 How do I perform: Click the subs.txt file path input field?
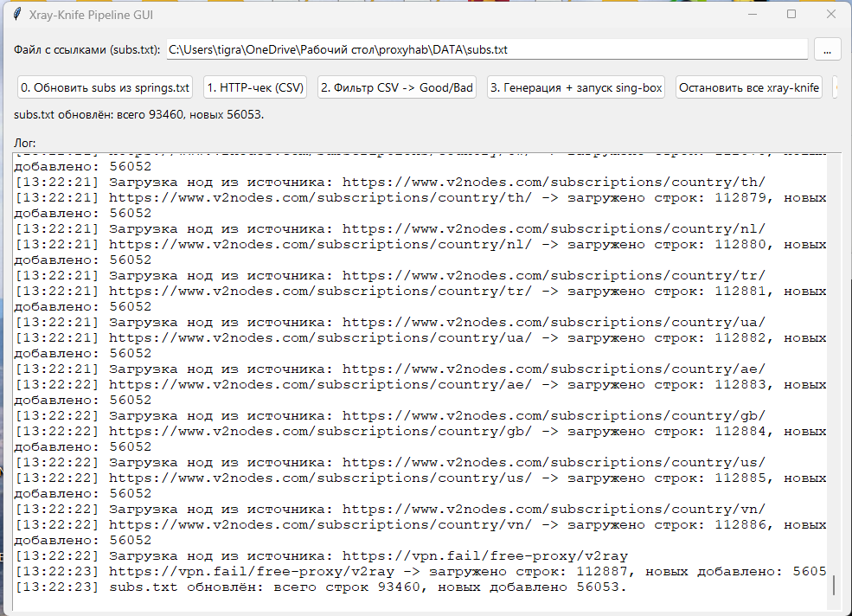(x=487, y=49)
